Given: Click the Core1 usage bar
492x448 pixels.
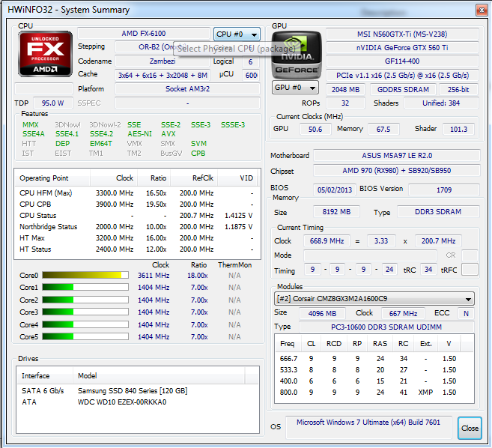Looking at the screenshot, I should click(85, 287).
